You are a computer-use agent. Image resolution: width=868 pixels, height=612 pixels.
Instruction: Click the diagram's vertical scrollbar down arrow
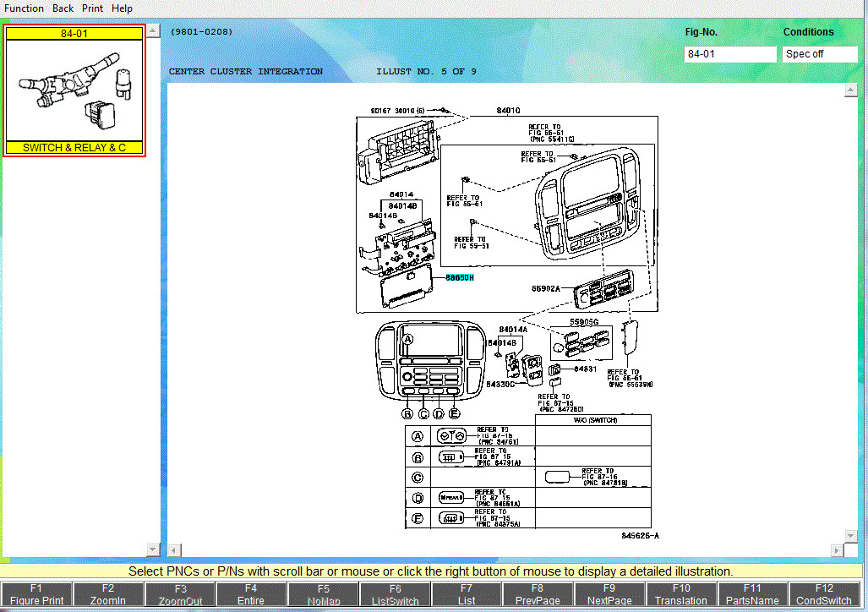851,535
